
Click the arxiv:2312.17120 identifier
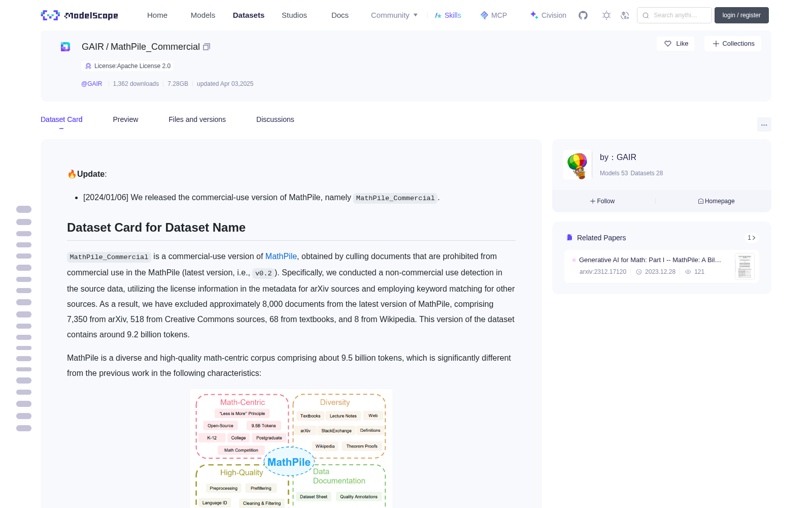(603, 272)
